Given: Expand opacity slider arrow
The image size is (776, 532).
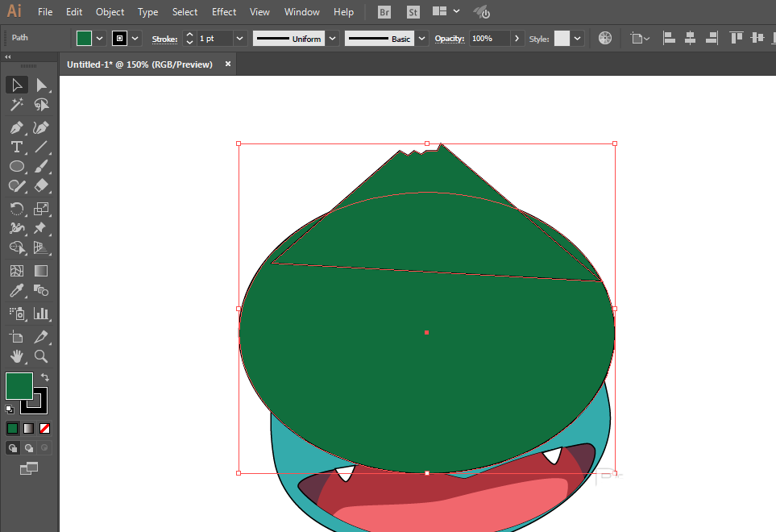Looking at the screenshot, I should (x=517, y=38).
